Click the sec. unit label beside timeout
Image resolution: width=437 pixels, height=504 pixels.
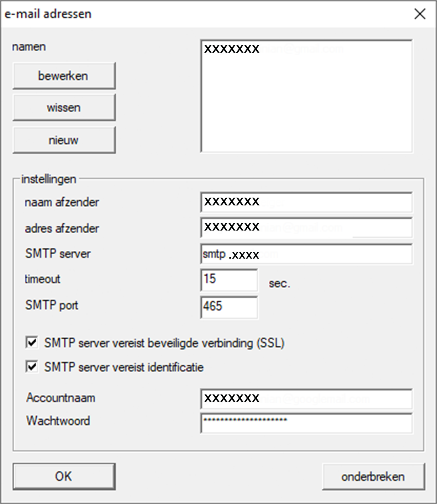[x=279, y=284]
